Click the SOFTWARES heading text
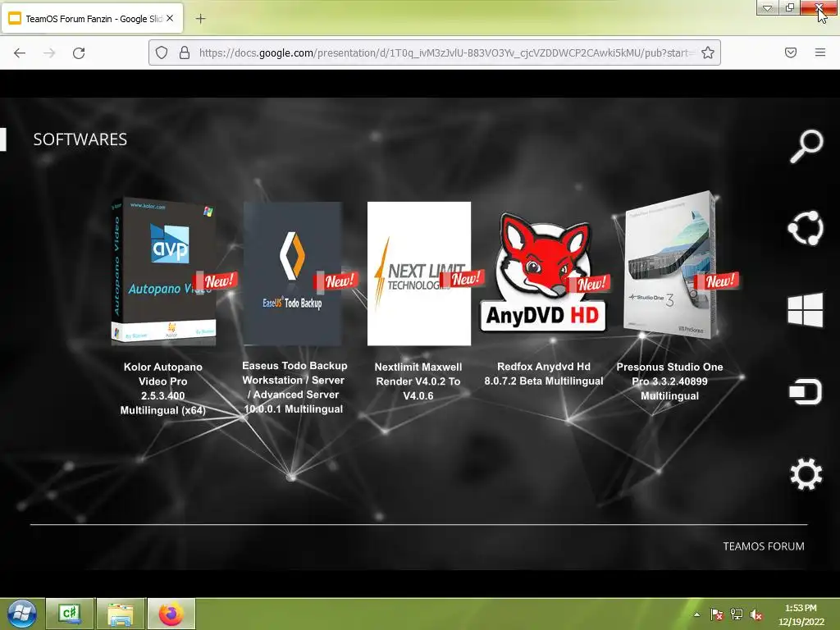Screen dimensions: 840x630 [x=80, y=139]
